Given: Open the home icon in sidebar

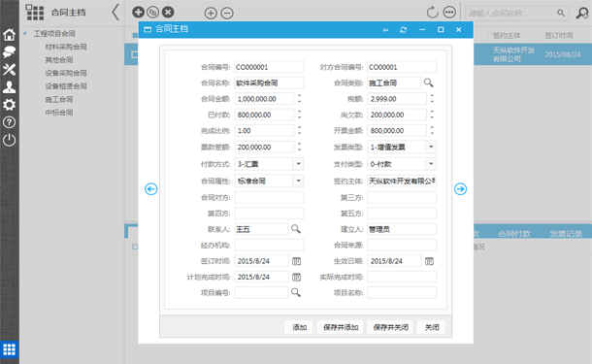Looking at the screenshot, I should pos(9,35).
